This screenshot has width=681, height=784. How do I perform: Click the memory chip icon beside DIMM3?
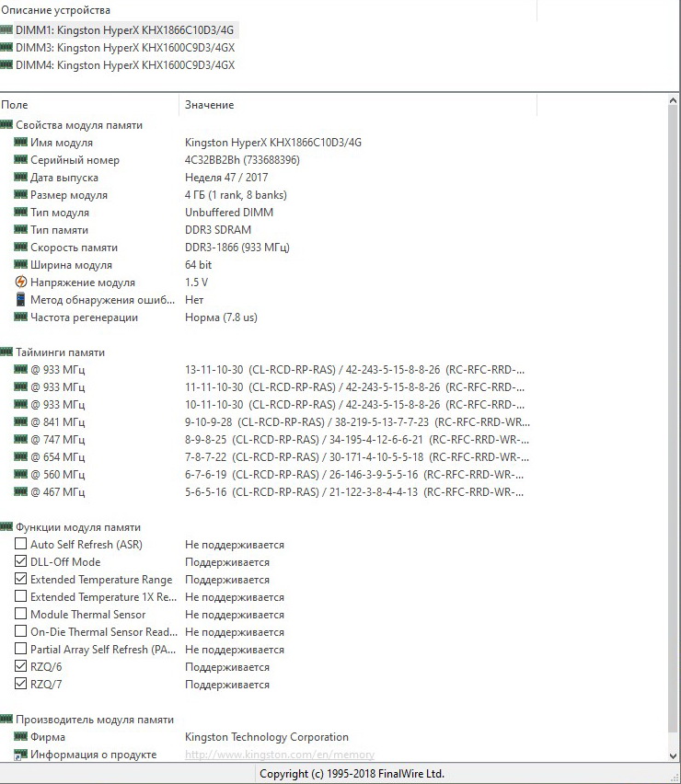6,47
